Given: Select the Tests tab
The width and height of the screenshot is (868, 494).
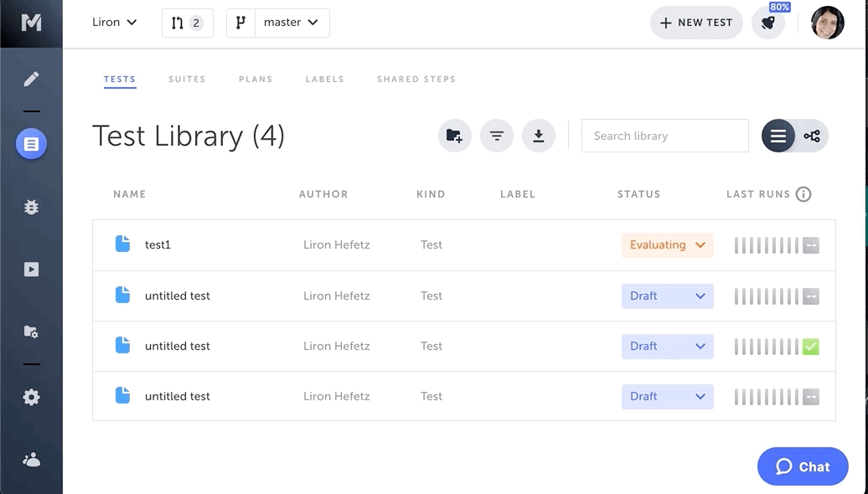Looking at the screenshot, I should pos(120,79).
